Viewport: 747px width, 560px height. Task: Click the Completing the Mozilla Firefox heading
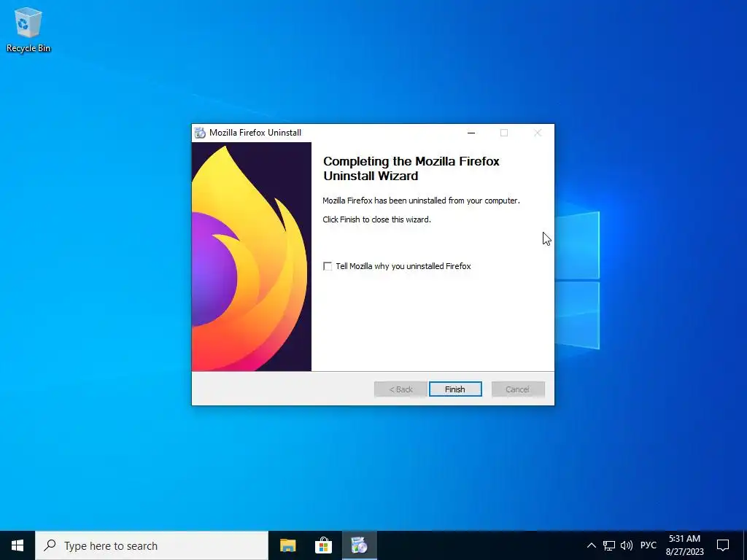pyautogui.click(x=411, y=168)
